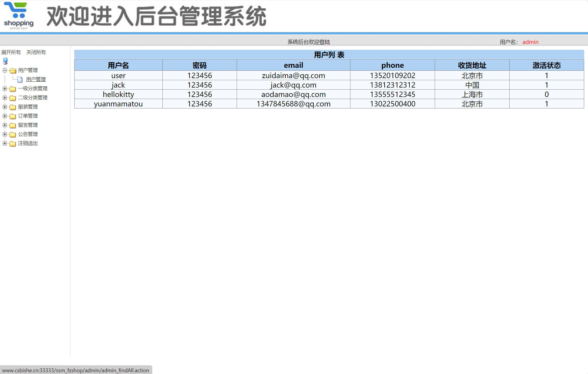Click 关闭所有 to collapse all nodes
The width and height of the screenshot is (588, 374).
36,52
